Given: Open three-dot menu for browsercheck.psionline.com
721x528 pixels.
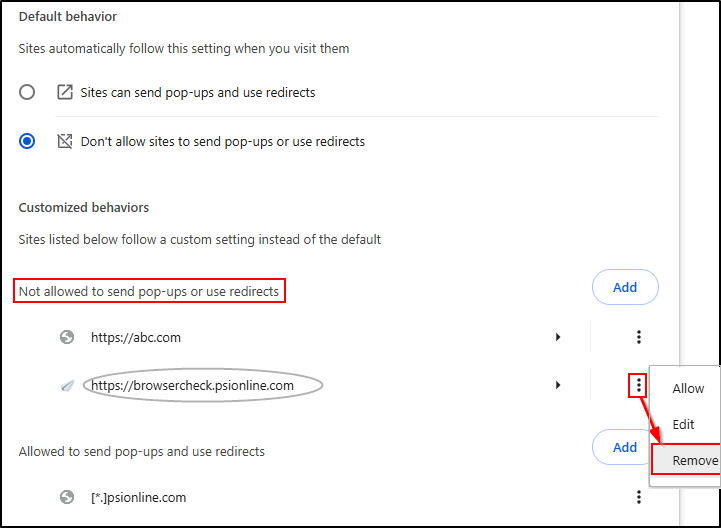Looking at the screenshot, I should [x=639, y=385].
